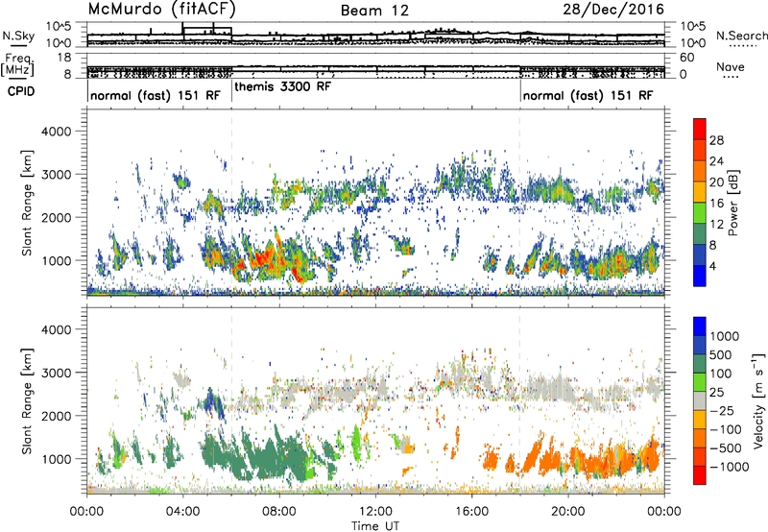The width and height of the screenshot is (768, 532).
Task: Click the 'N.Sky' legend label
Action: [x=18, y=36]
